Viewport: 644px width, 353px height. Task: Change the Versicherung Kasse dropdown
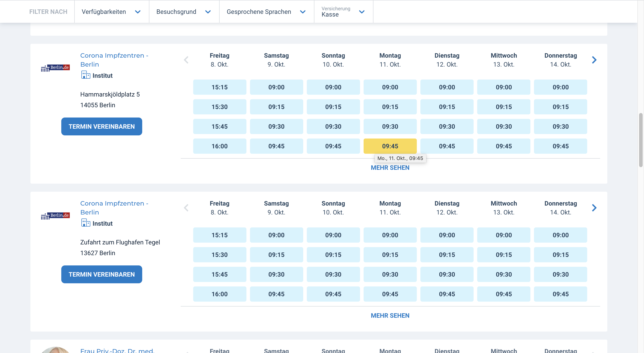coord(343,11)
